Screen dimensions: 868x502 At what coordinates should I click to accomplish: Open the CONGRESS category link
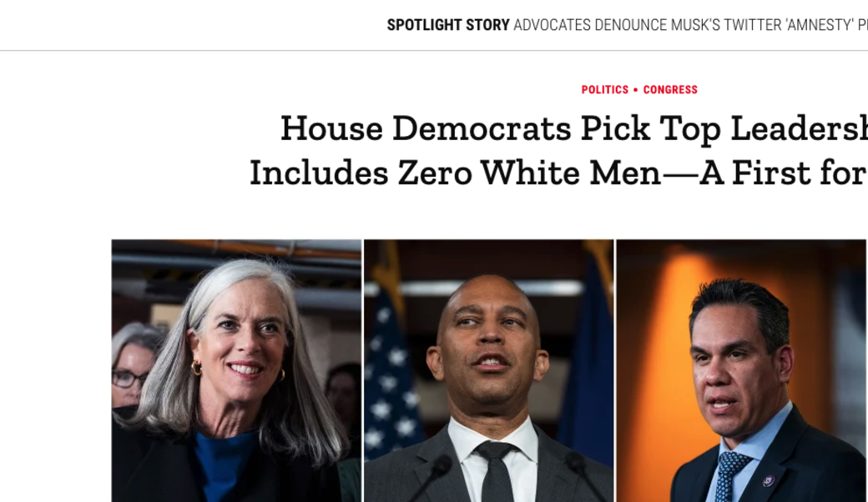click(670, 90)
